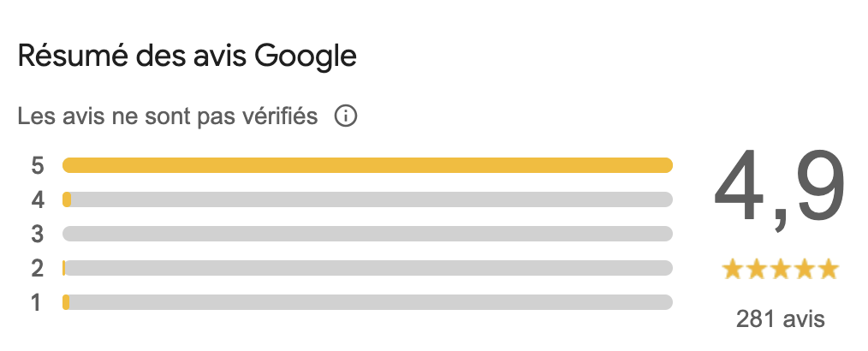
Task: Select the 2-star rating bar
Action: point(367,268)
